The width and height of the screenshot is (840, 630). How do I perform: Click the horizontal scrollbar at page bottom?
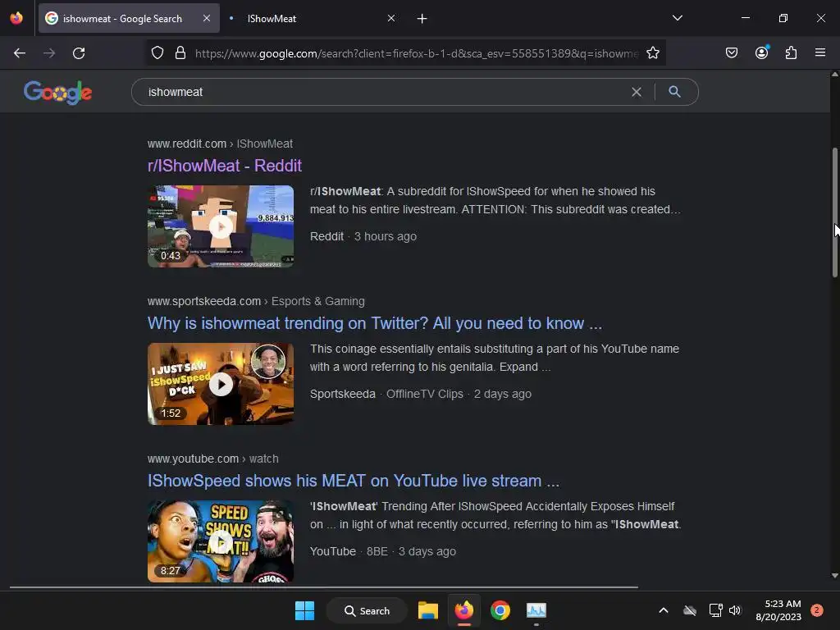[323, 587]
